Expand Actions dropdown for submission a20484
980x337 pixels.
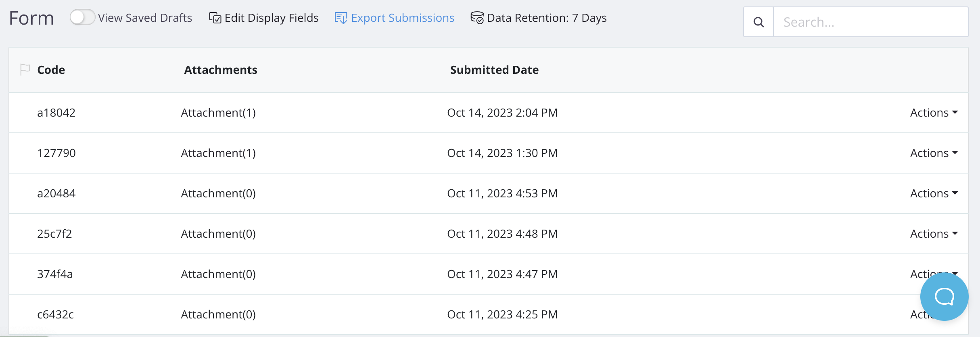click(x=934, y=193)
